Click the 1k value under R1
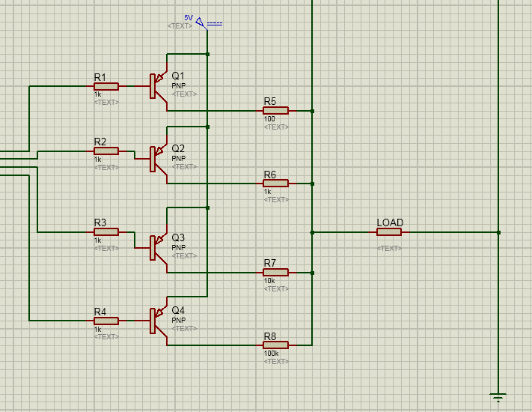The width and height of the screenshot is (532, 412). pyautogui.click(x=98, y=94)
